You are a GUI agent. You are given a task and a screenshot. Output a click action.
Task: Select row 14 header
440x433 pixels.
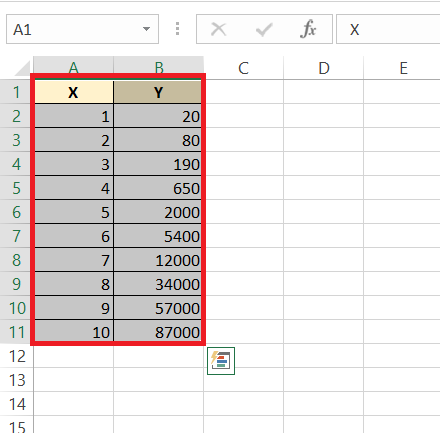(x=17, y=404)
